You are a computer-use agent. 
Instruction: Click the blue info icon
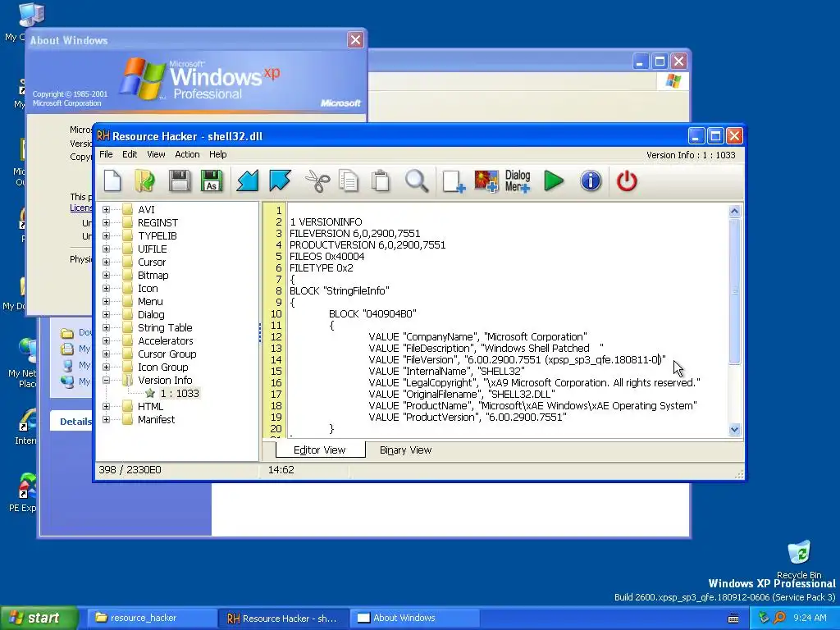(x=591, y=180)
